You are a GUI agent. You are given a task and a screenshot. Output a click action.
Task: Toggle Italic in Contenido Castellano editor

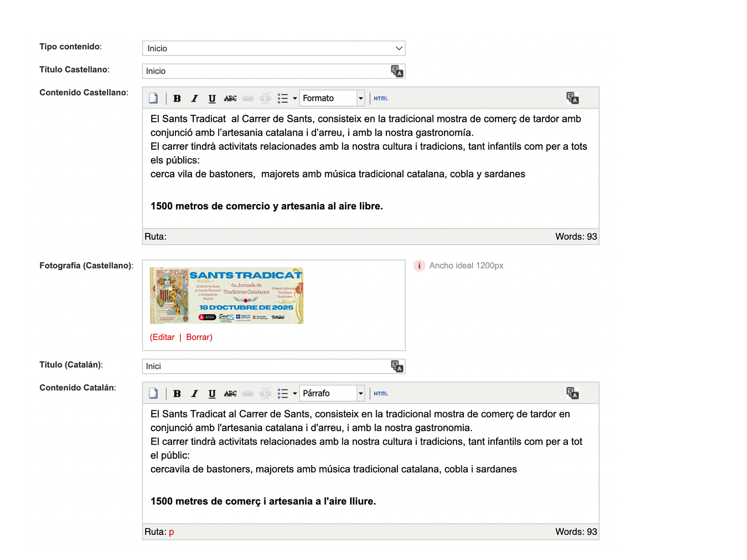click(194, 98)
